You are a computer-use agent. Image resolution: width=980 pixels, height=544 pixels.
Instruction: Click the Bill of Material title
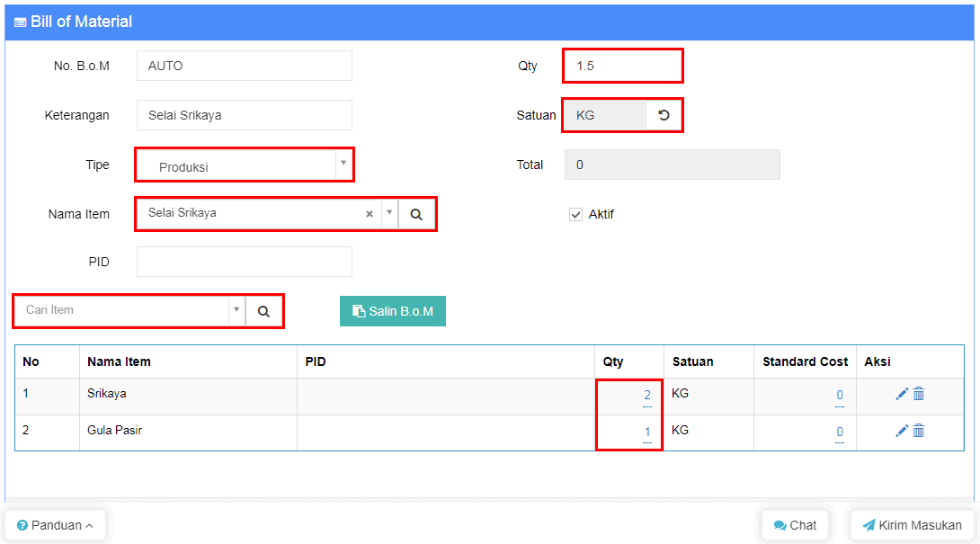pos(81,22)
